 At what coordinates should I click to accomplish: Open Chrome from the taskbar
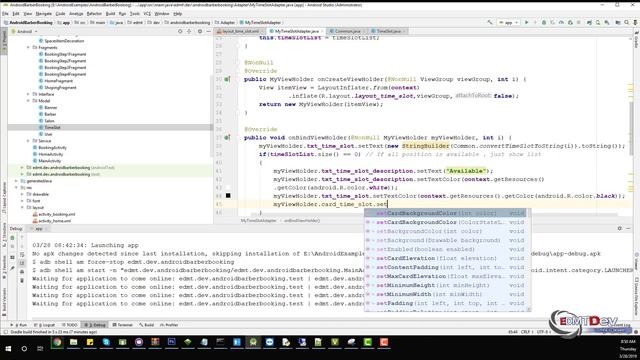[57, 342]
